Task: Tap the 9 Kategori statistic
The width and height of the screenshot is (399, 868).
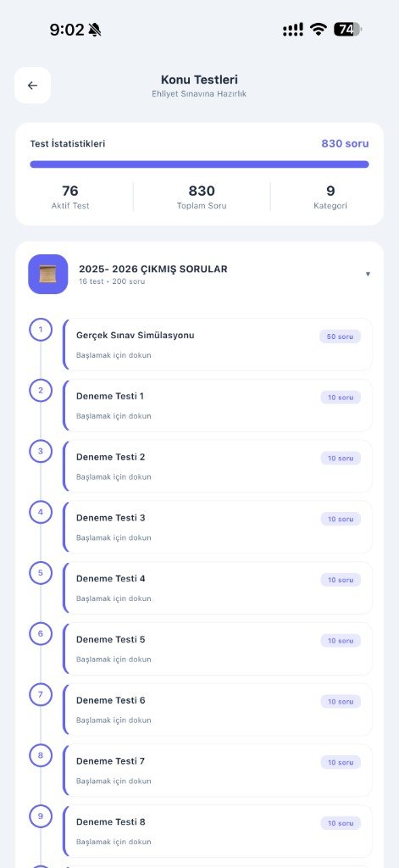Action: pos(330,197)
